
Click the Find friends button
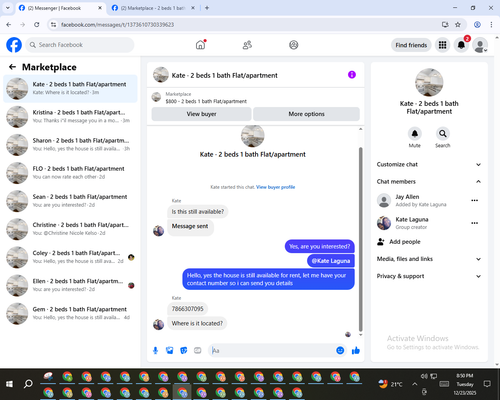click(x=411, y=45)
